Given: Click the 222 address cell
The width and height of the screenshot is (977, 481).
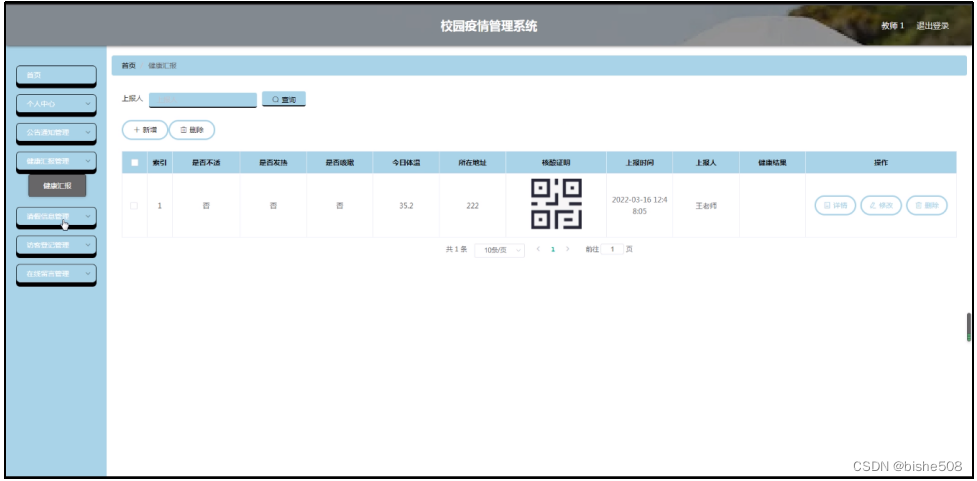Looking at the screenshot, I should click(472, 206).
